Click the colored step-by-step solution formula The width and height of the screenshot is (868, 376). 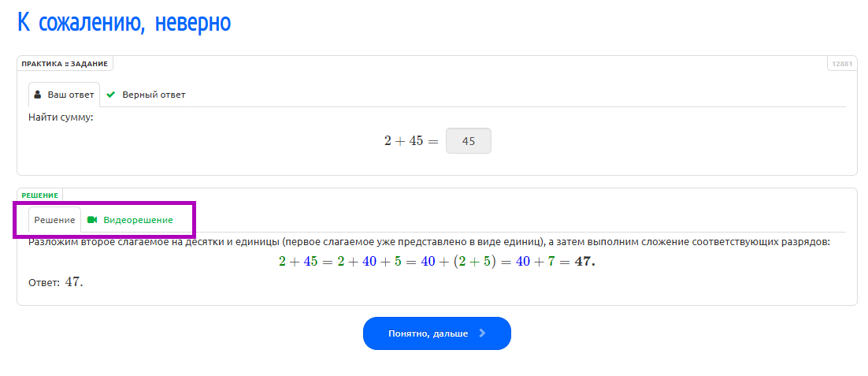(437, 262)
